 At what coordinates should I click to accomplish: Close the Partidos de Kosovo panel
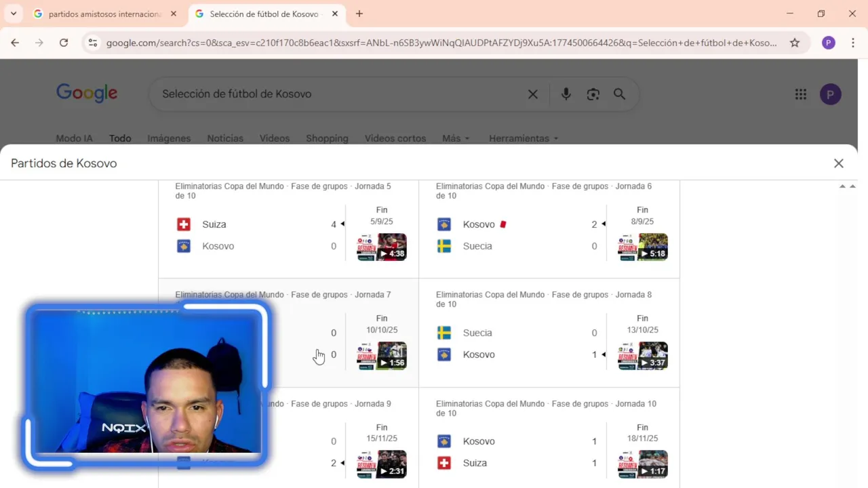click(x=839, y=163)
